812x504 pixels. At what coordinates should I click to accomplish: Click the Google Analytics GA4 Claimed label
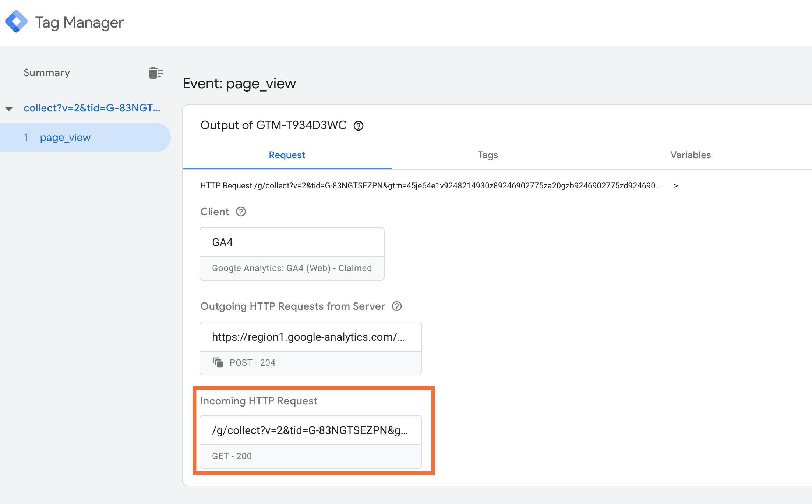pyautogui.click(x=292, y=268)
